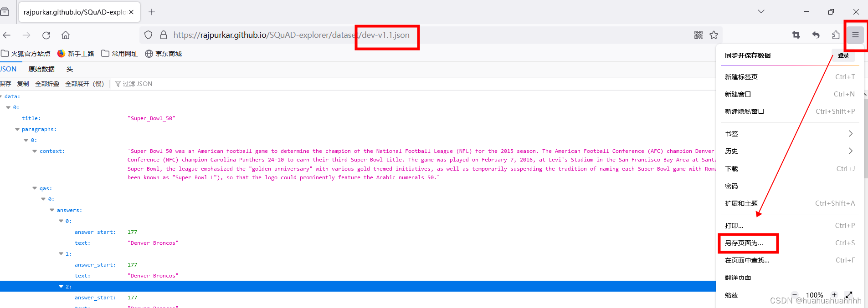Image resolution: width=868 pixels, height=308 pixels.
Task: Click the forward navigation arrow
Action: 26,35
